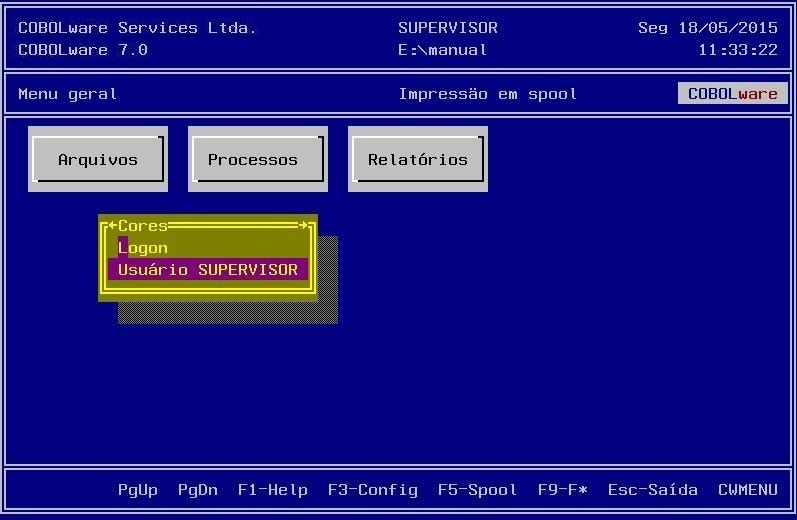Open the Relatórios menu button
The height and width of the screenshot is (520, 797).
click(418, 159)
